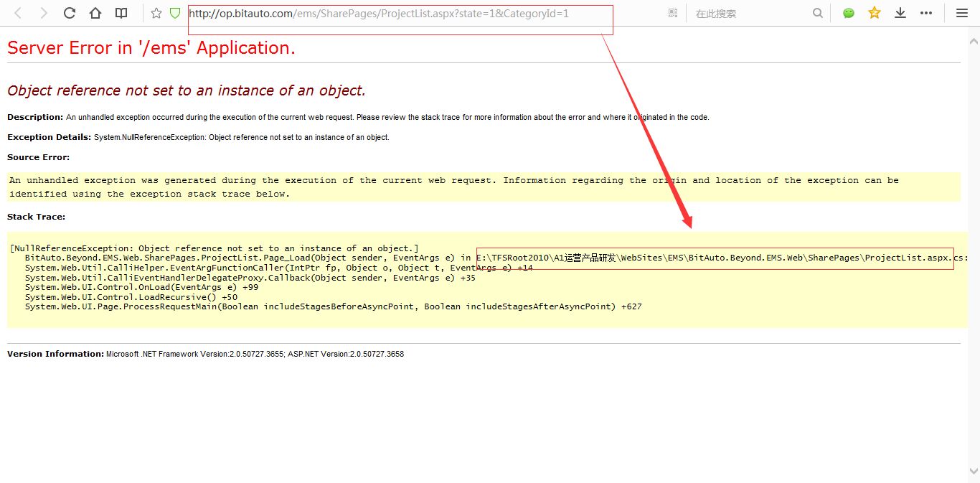Open the QR code icon in address bar
The image size is (980, 483).
[x=673, y=13]
